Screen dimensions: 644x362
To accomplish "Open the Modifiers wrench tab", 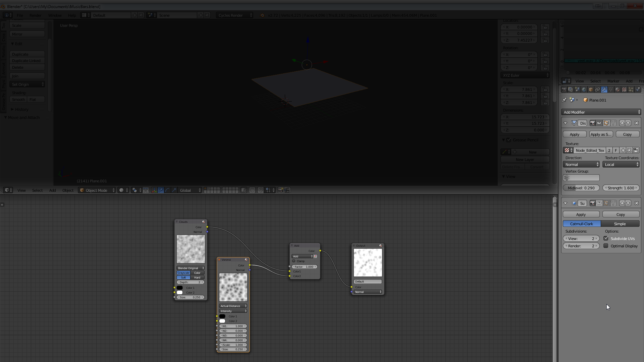I will 604,89.
